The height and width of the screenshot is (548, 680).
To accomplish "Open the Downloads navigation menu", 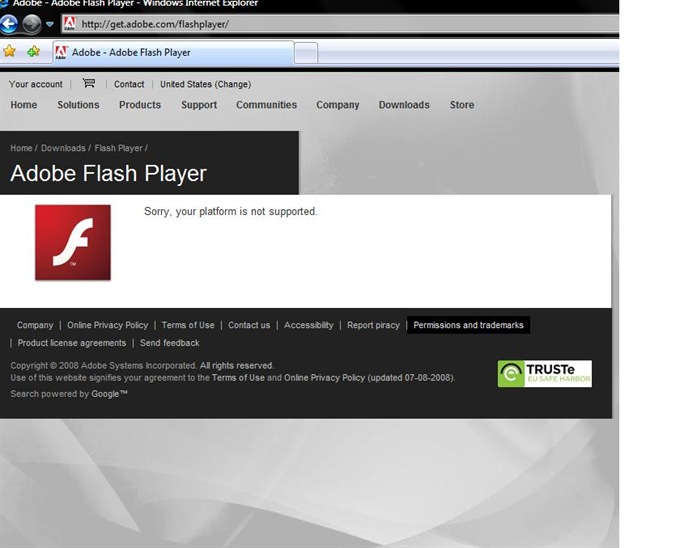I will pos(404,105).
